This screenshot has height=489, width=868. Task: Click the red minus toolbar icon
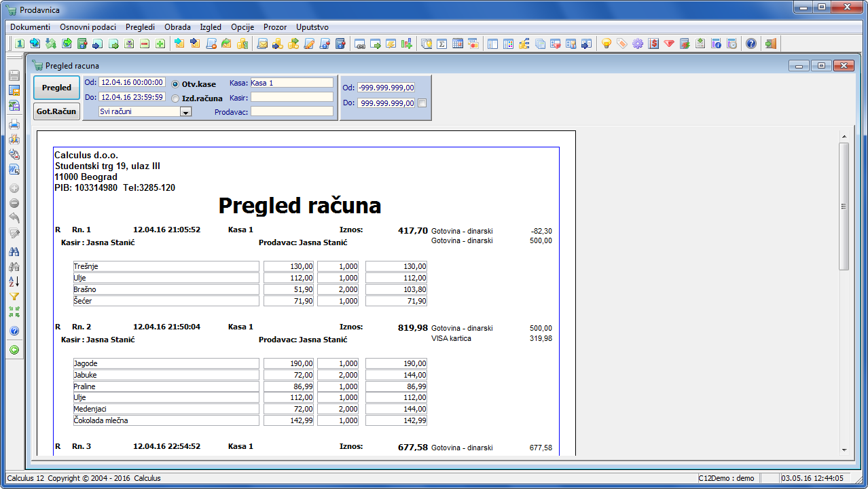(145, 43)
